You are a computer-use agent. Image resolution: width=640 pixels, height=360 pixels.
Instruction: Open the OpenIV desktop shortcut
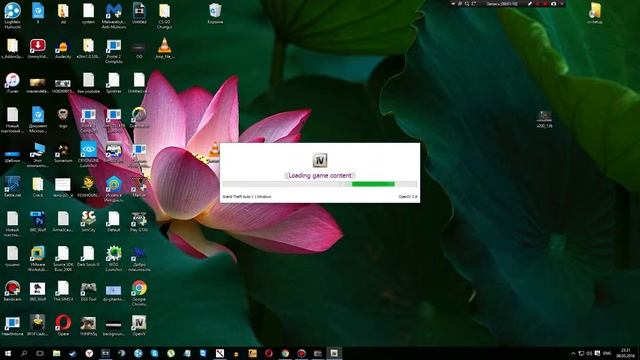pyautogui.click(x=139, y=325)
